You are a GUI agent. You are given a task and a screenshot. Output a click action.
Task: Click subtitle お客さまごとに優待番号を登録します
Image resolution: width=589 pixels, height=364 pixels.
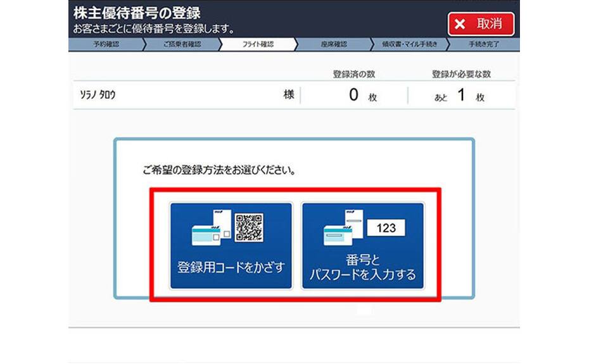tap(154, 28)
